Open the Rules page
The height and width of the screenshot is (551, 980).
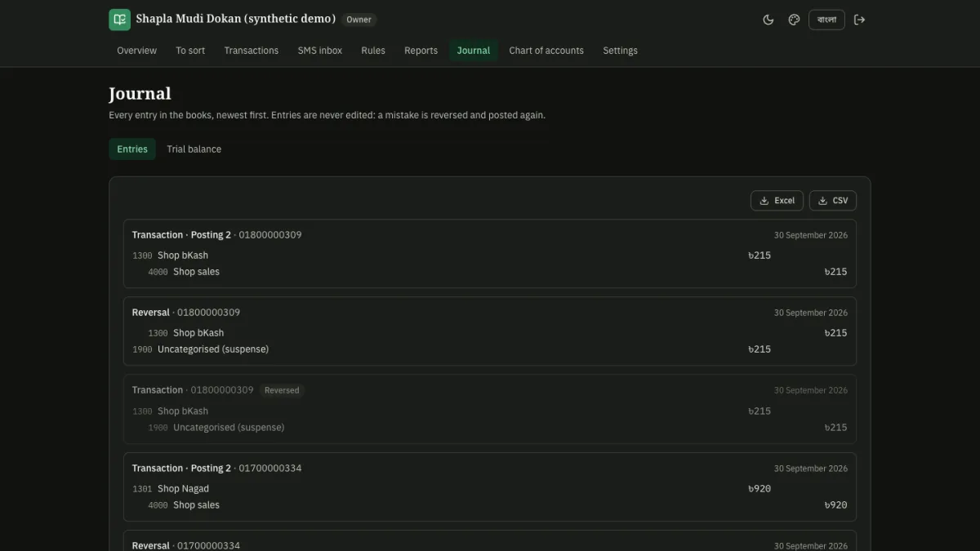pyautogui.click(x=373, y=51)
